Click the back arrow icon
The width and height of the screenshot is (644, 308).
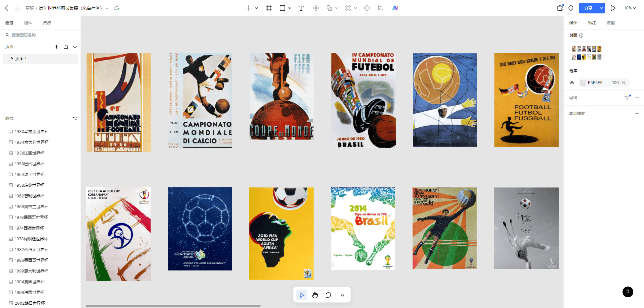pyautogui.click(x=7, y=8)
